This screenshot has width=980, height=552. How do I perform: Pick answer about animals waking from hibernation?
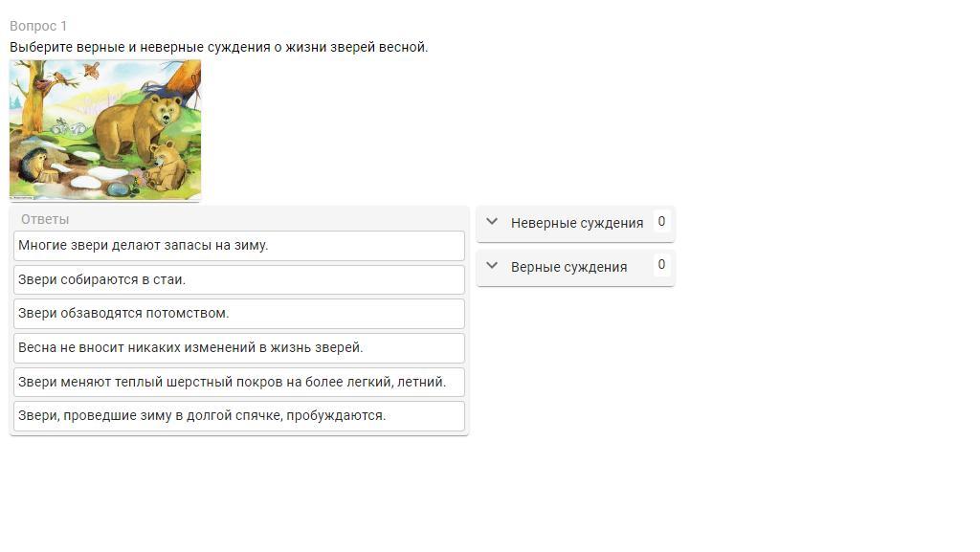point(238,415)
